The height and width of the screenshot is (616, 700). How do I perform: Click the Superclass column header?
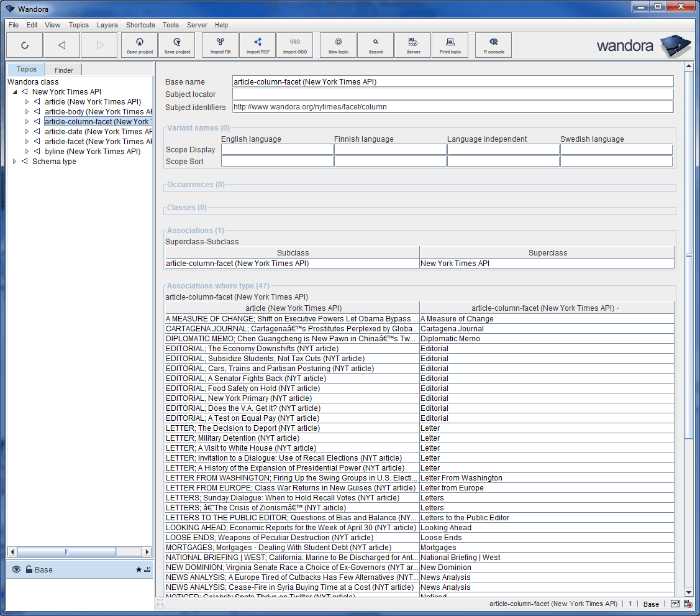(547, 253)
